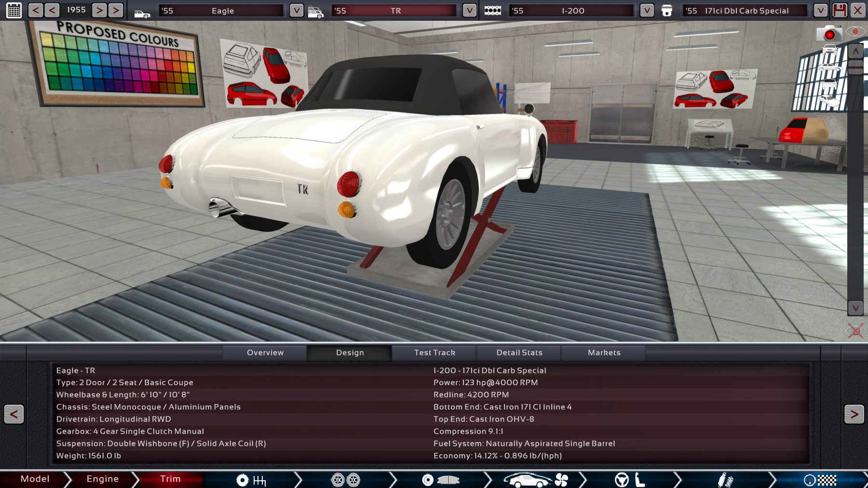868x488 pixels.
Task: Toggle the crossed-out eye hide UI icon
Action: coord(855,331)
